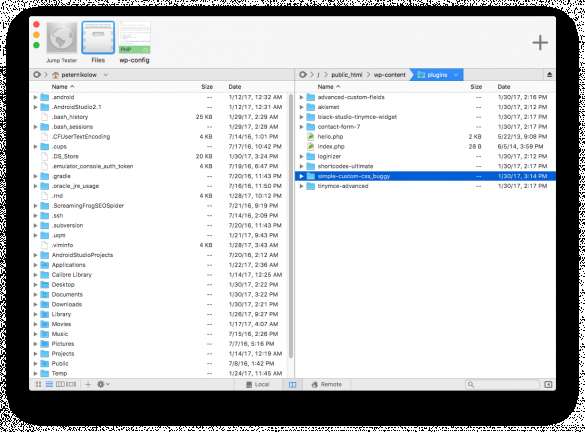This screenshot has width=585, height=432.
Task: Open the plugins path dropdown
Action: (456, 75)
